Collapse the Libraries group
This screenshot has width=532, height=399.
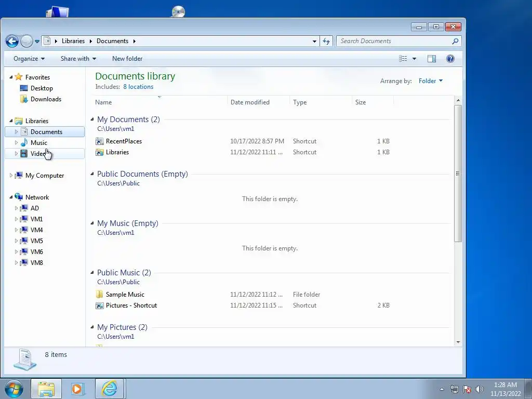[11, 121]
